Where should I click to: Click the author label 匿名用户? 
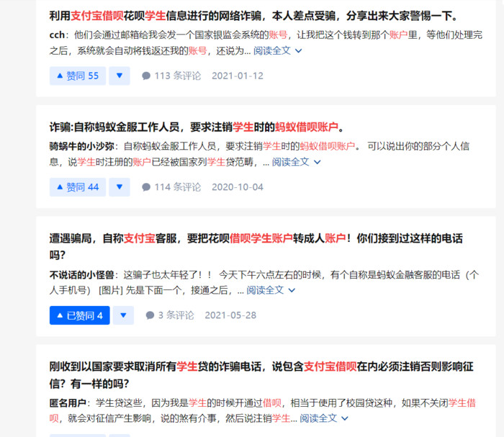(68, 402)
